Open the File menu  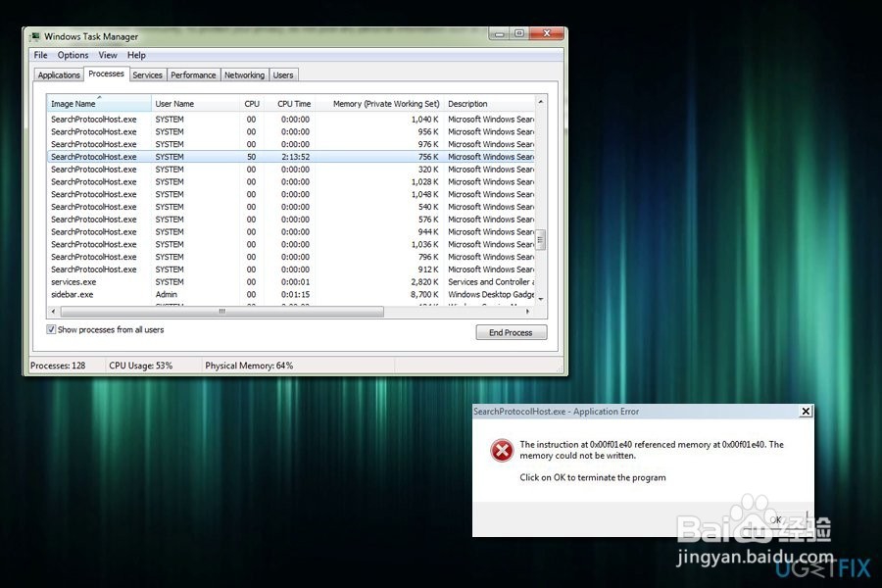tap(40, 55)
